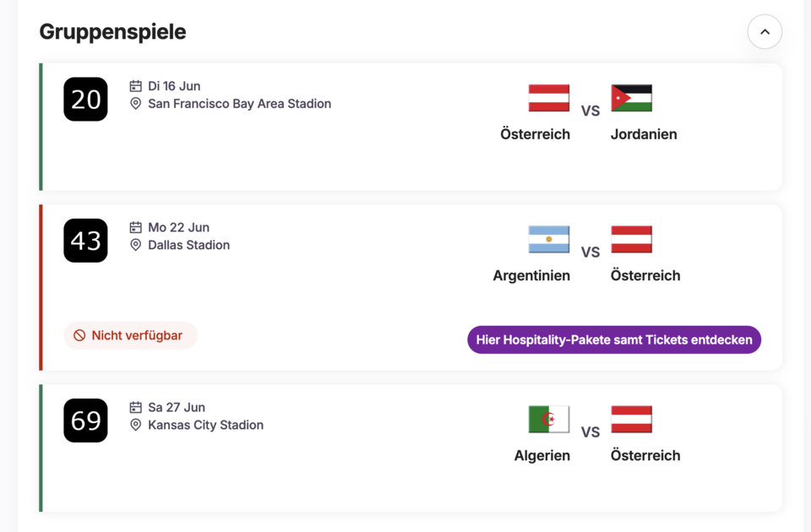Image resolution: width=811 pixels, height=532 pixels.
Task: Select the black match number 20 badge
Action: coord(85,99)
